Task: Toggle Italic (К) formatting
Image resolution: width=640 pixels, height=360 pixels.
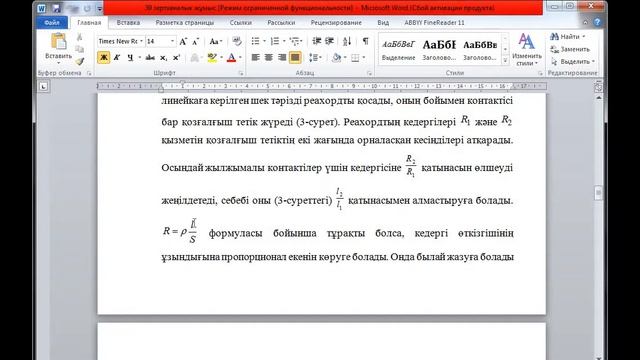Action: tap(117, 58)
